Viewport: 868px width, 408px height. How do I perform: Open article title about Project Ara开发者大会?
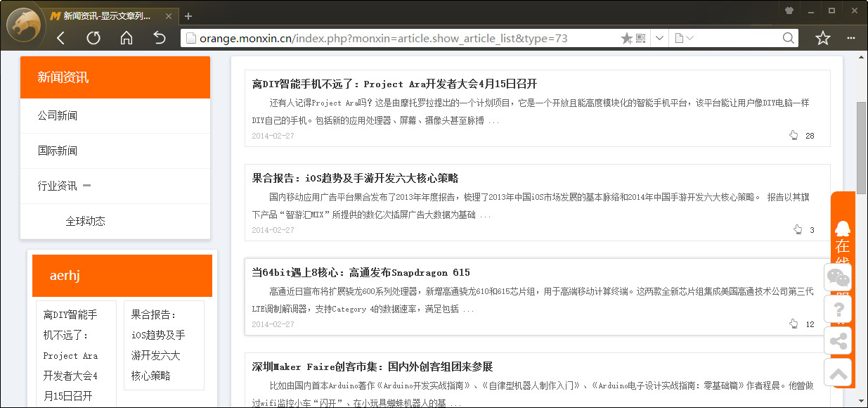394,84
